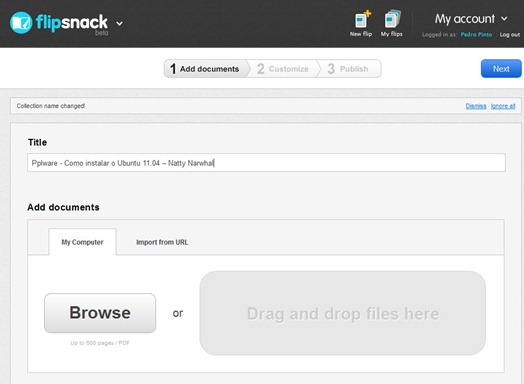Expand the My account dropdown

tap(471, 19)
